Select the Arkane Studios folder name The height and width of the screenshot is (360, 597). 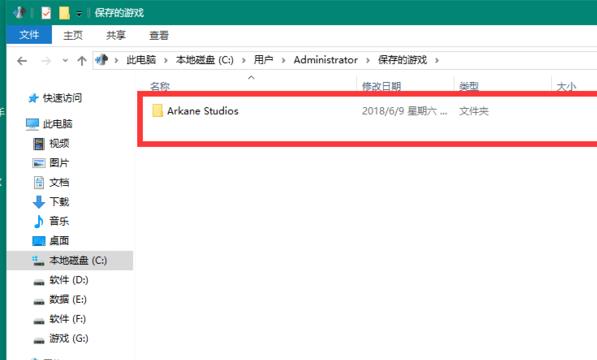[203, 111]
